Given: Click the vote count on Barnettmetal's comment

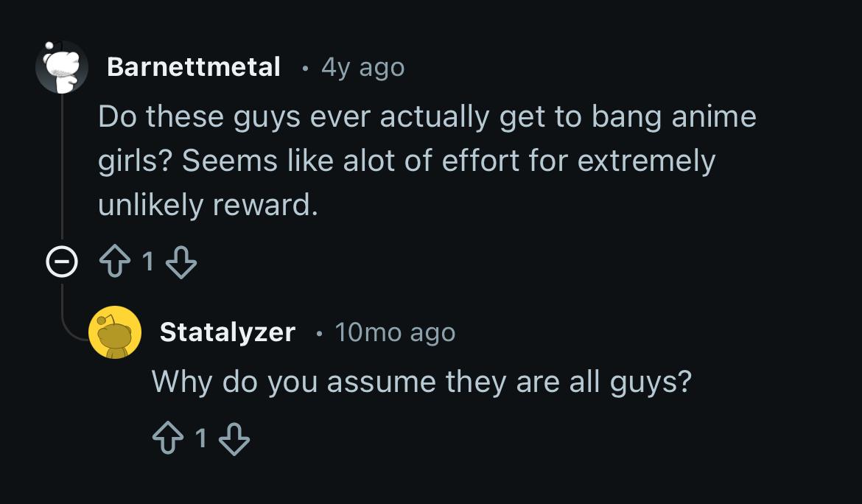Looking at the screenshot, I should (149, 262).
